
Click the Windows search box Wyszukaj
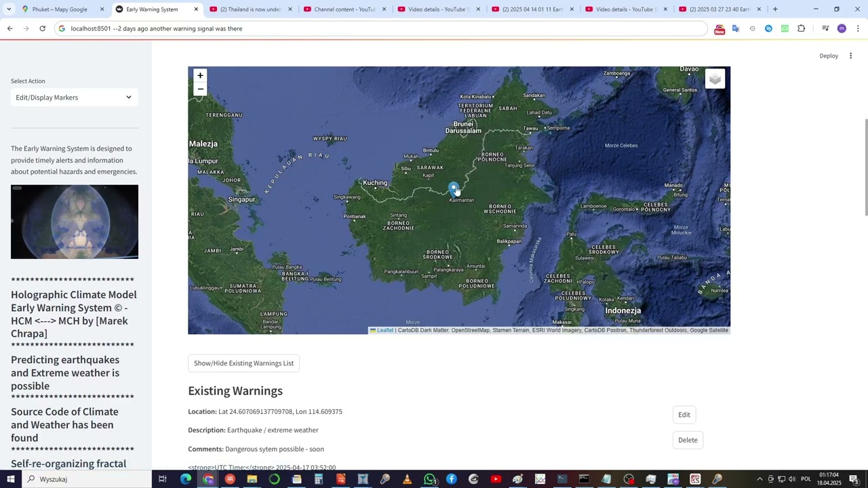click(x=86, y=479)
